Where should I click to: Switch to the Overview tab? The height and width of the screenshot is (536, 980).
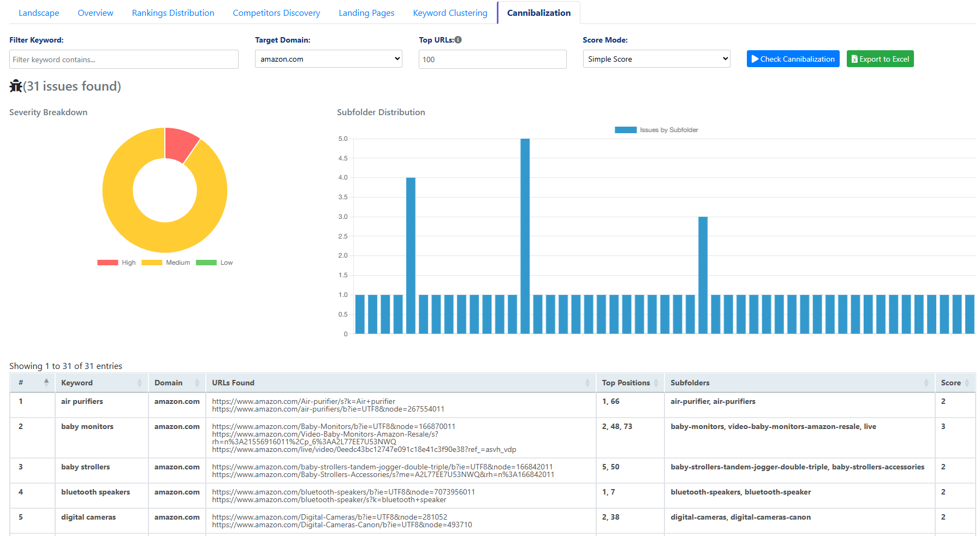(96, 13)
